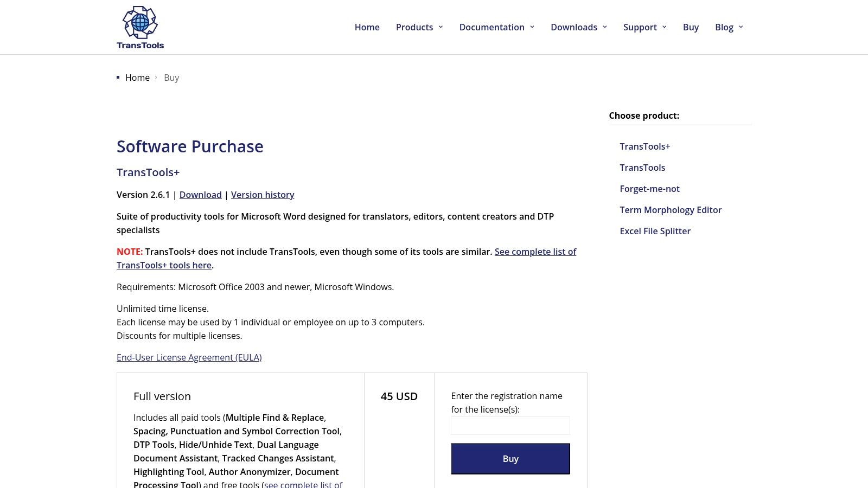Viewport: 868px width, 488px height.
Task: Click the Home breadcrumb link
Action: click(137, 78)
